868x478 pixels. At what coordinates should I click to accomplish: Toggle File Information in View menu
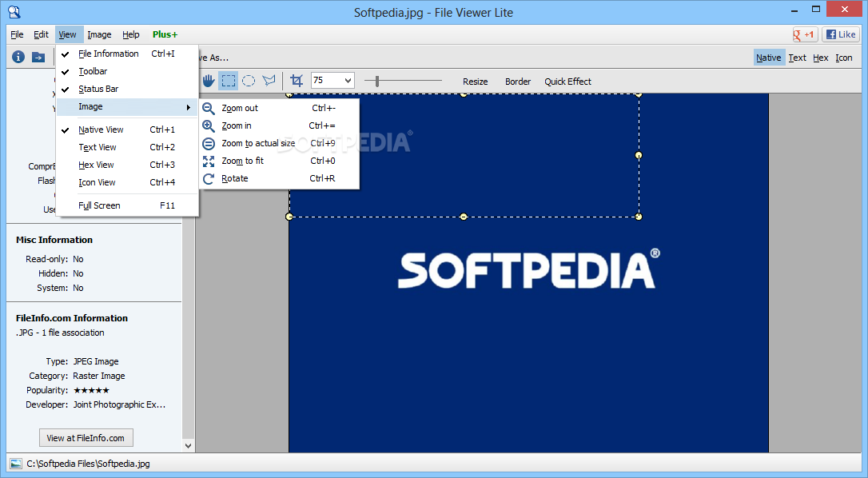(x=127, y=54)
